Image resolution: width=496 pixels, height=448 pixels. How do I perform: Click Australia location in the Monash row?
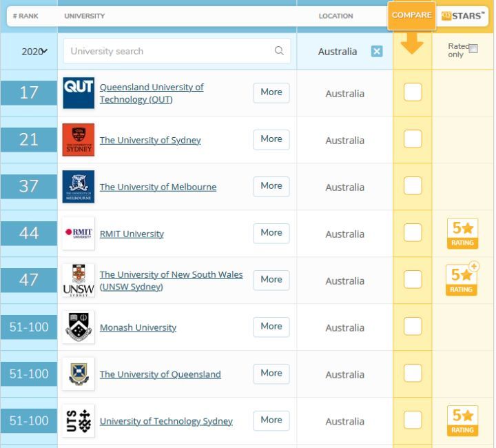(345, 327)
